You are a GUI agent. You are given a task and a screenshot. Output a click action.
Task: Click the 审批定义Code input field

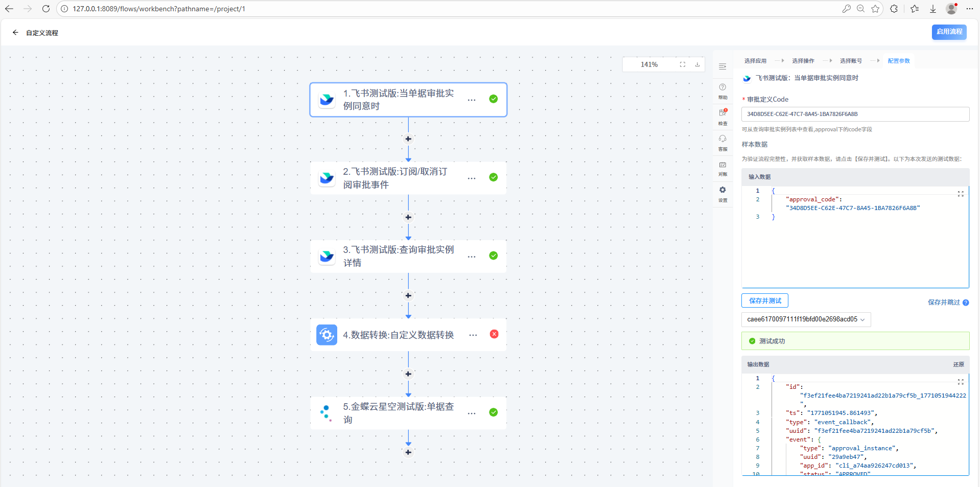click(855, 114)
